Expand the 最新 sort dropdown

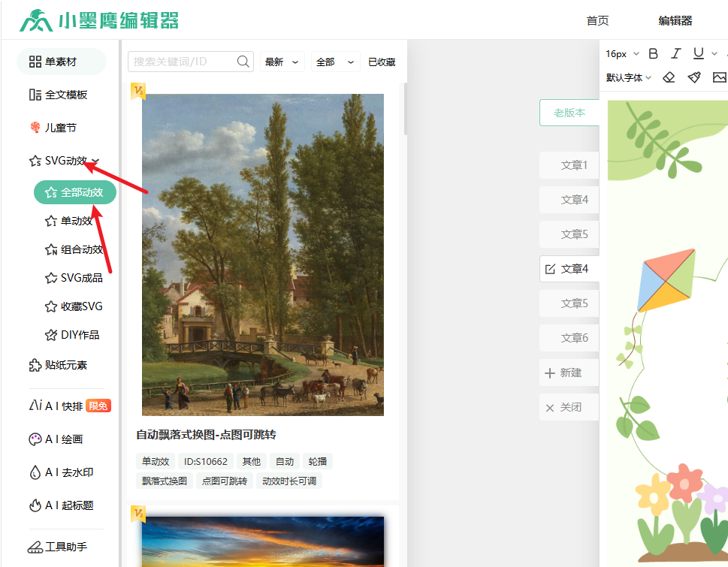pyautogui.click(x=282, y=62)
